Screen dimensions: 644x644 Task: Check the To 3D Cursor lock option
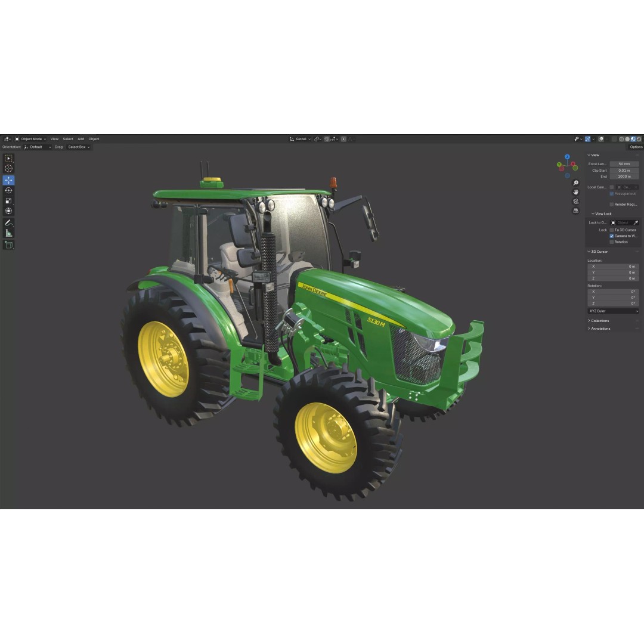tap(612, 230)
